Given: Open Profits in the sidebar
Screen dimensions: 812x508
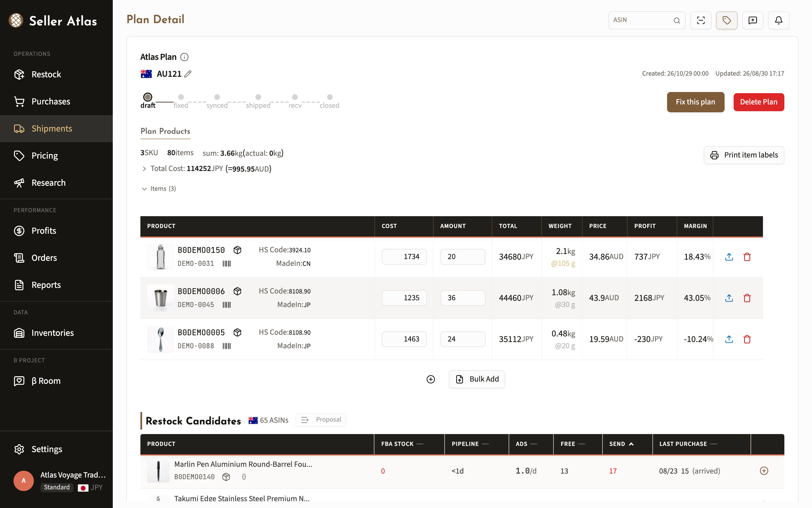Looking at the screenshot, I should click(56, 231).
